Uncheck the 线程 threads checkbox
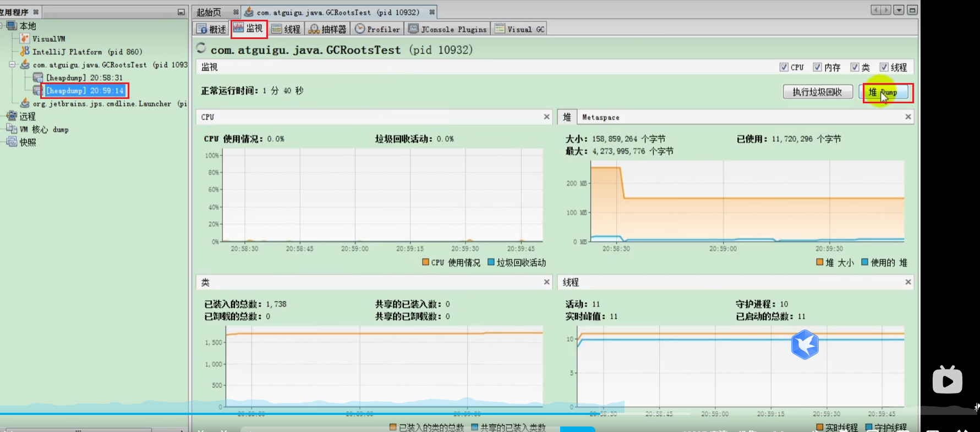The width and height of the screenshot is (980, 432). 884,67
